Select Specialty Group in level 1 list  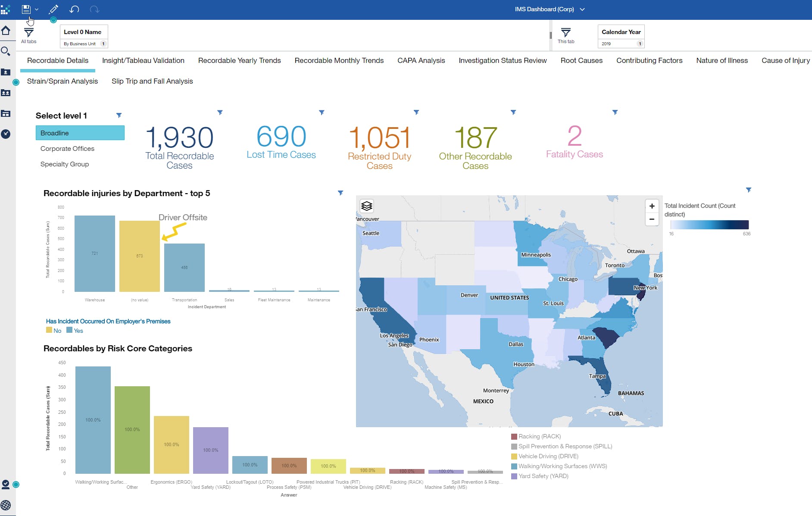[65, 164]
